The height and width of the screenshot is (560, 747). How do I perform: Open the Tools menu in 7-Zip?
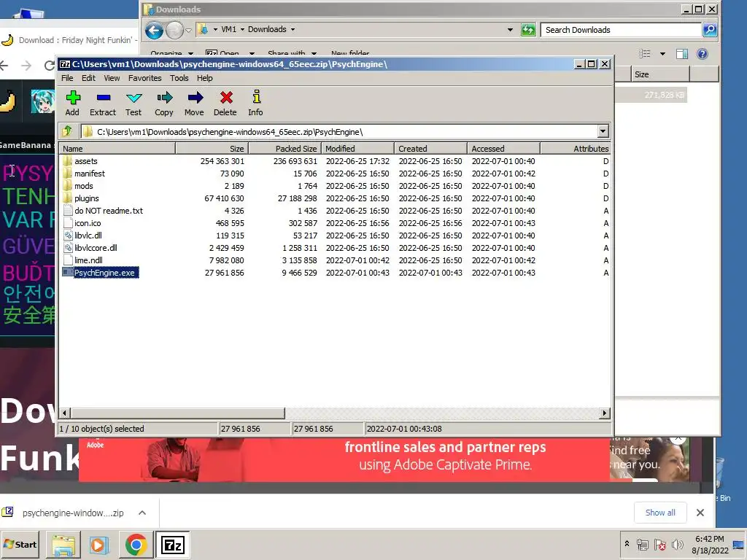coord(179,78)
